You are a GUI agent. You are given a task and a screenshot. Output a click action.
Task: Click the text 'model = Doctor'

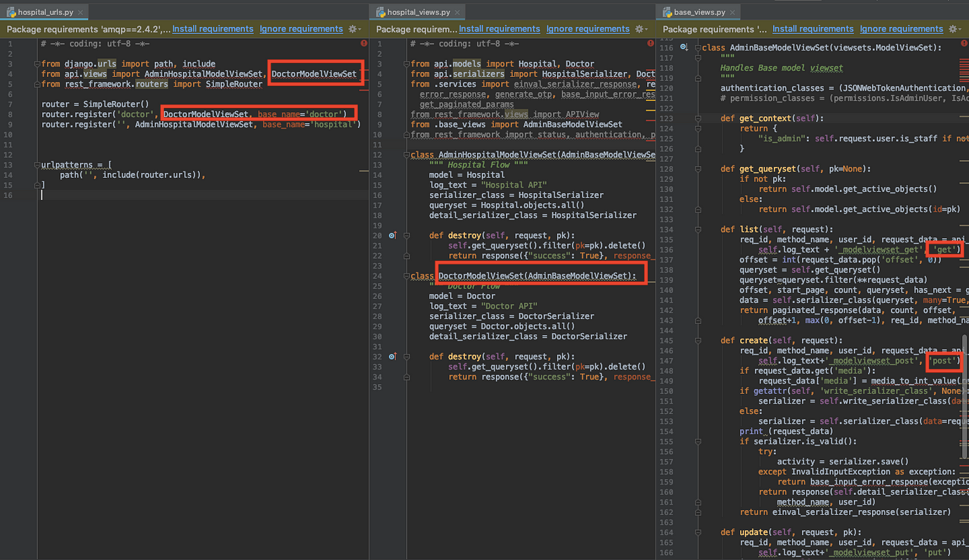click(x=462, y=296)
